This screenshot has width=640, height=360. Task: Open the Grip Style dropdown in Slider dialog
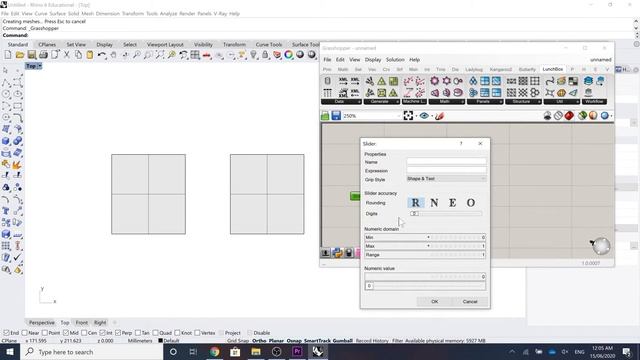pyautogui.click(x=446, y=179)
